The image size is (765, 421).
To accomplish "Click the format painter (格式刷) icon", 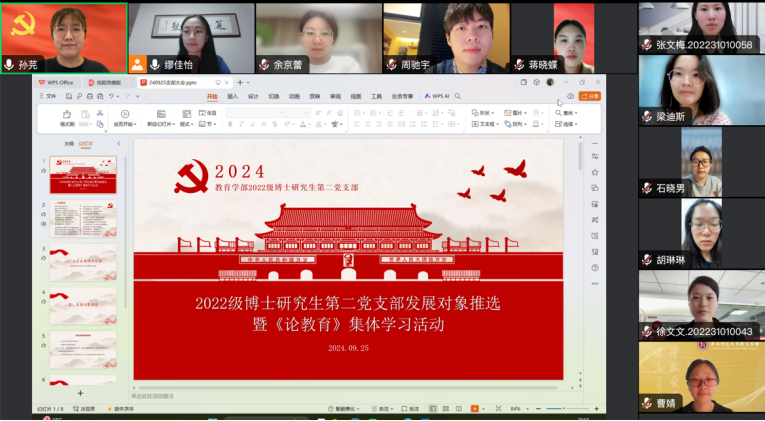I will pos(67,116).
